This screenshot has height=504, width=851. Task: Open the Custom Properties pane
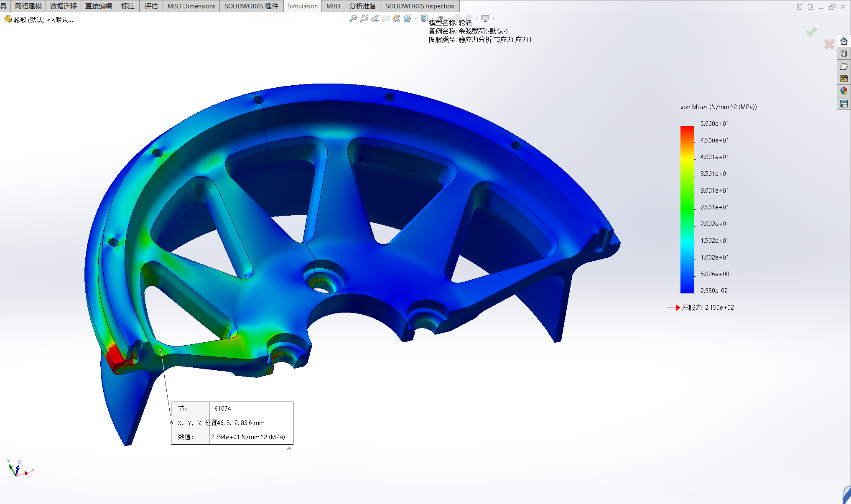844,104
